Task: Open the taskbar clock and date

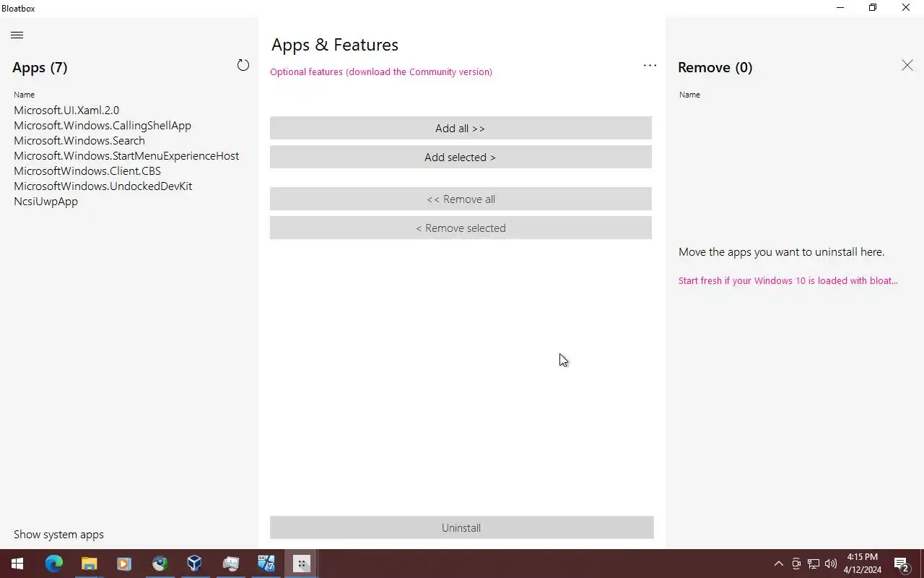Action: point(863,564)
